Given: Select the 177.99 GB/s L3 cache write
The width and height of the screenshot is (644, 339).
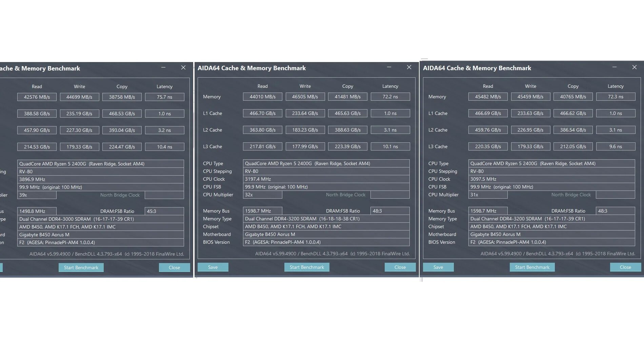Looking at the screenshot, I should (305, 146).
